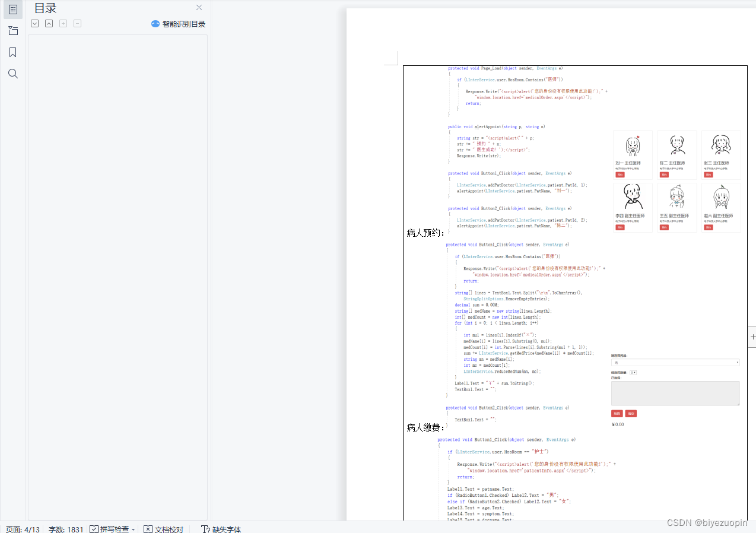Click the minus demote-level button in 目录 toolbar
756x533 pixels.
77,24
